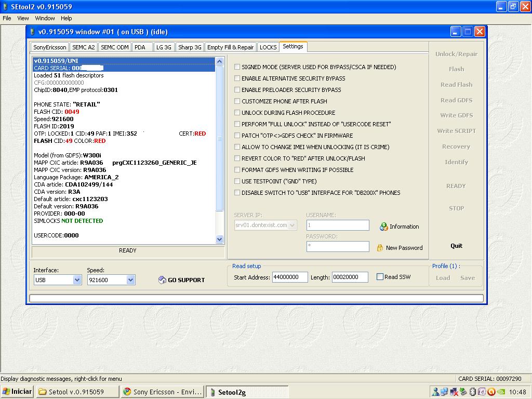This screenshot has width=532, height=399.
Task: Select v0.915059/UNI log line
Action: (x=124, y=61)
